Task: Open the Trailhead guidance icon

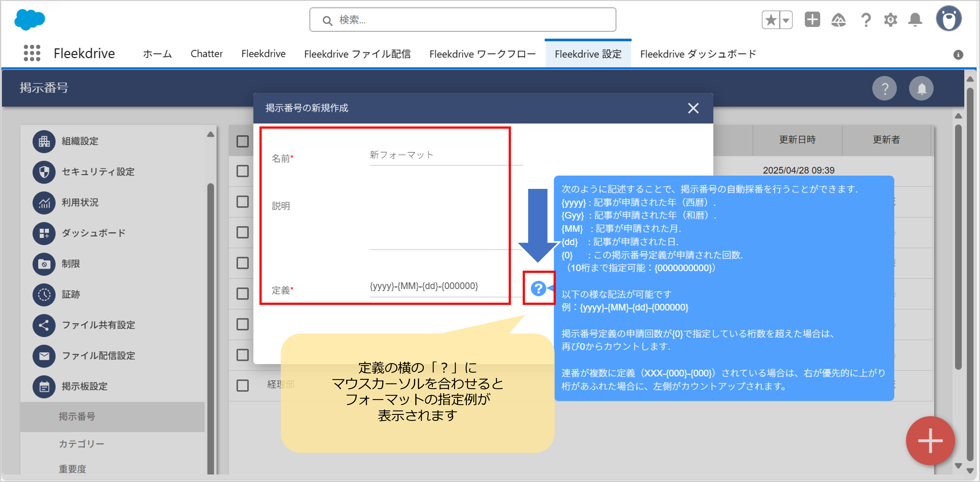Action: (x=838, y=20)
